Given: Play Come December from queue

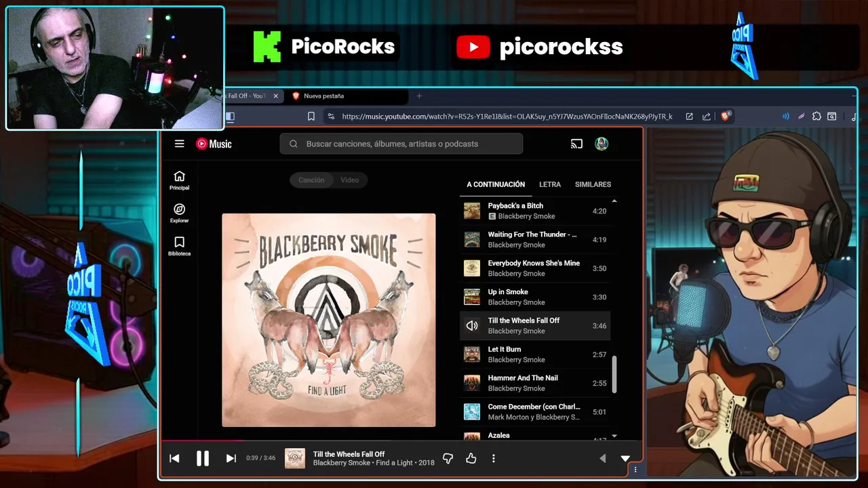Looking at the screenshot, I should 535,411.
